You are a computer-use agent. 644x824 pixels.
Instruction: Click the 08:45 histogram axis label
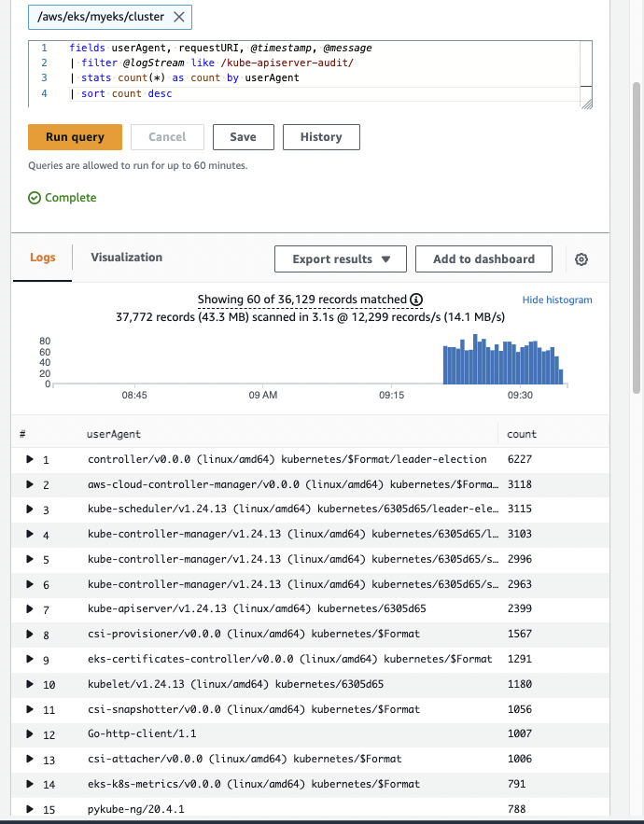coord(134,395)
